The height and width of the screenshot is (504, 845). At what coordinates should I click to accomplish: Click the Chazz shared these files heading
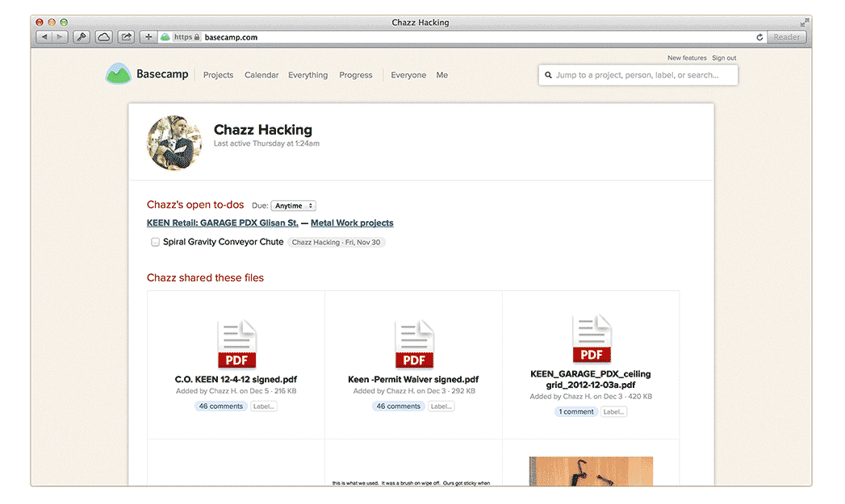coord(205,278)
